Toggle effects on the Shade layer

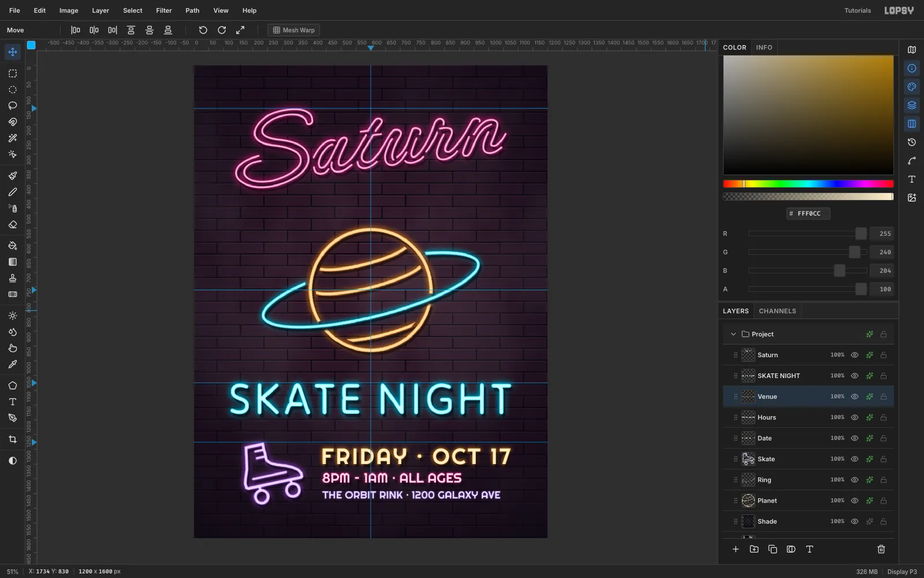tap(869, 521)
